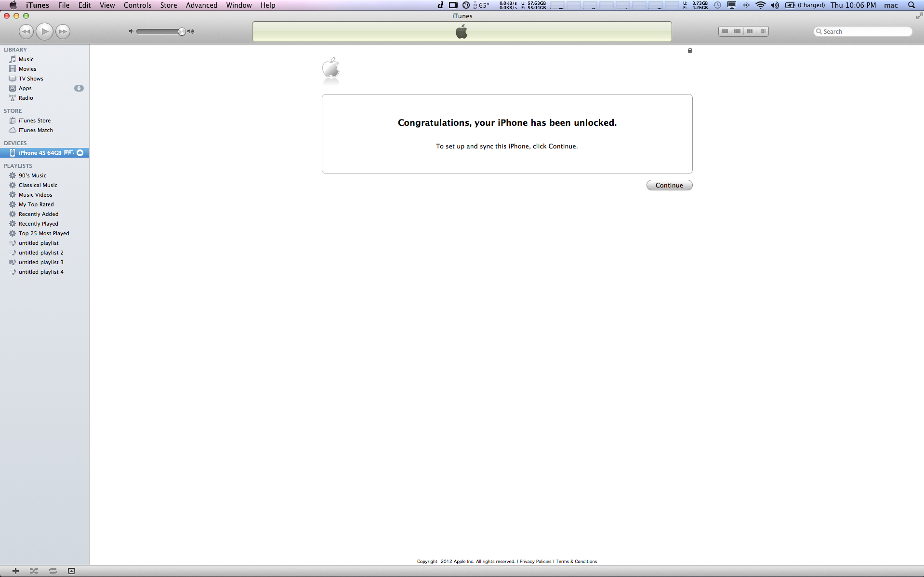
Task: Toggle repeat at bottom bar
Action: 53,571
